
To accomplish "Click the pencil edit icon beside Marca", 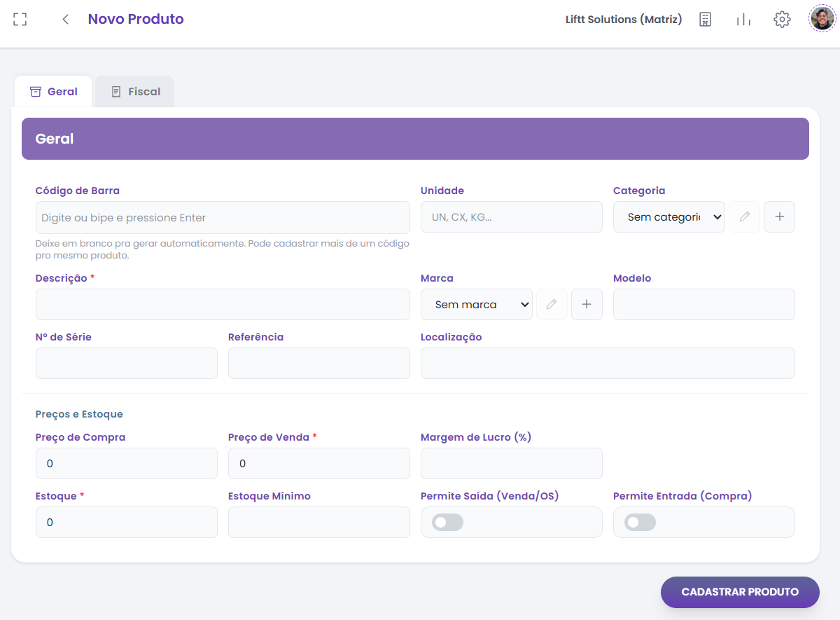I will coord(552,304).
